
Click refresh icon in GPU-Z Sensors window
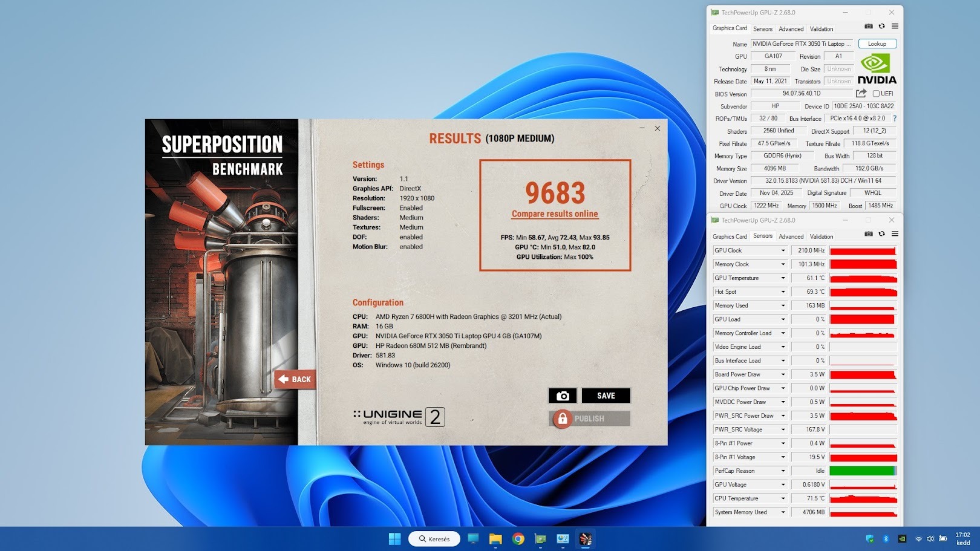(x=881, y=234)
